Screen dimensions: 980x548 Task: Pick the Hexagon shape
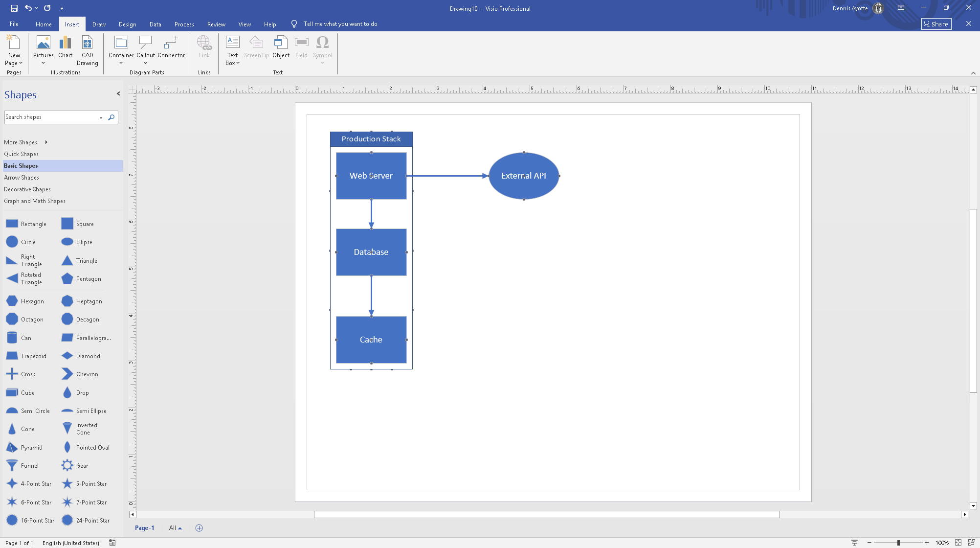(x=25, y=301)
